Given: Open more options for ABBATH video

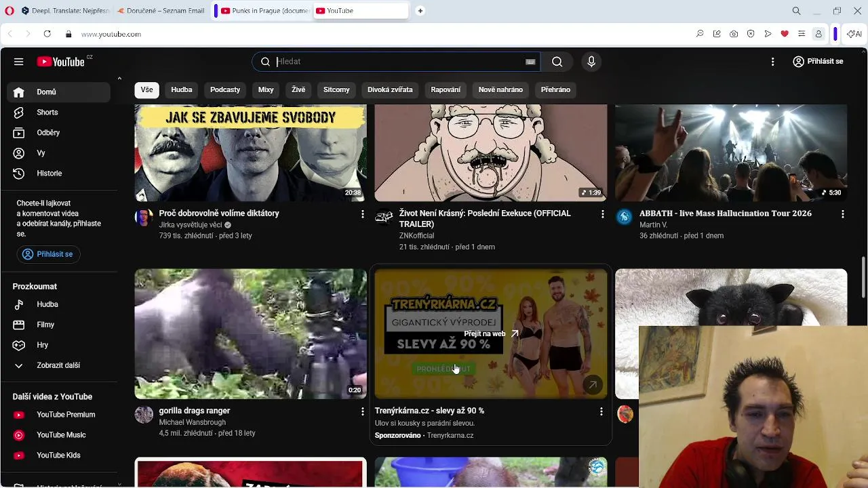Looking at the screenshot, I should coord(842,214).
